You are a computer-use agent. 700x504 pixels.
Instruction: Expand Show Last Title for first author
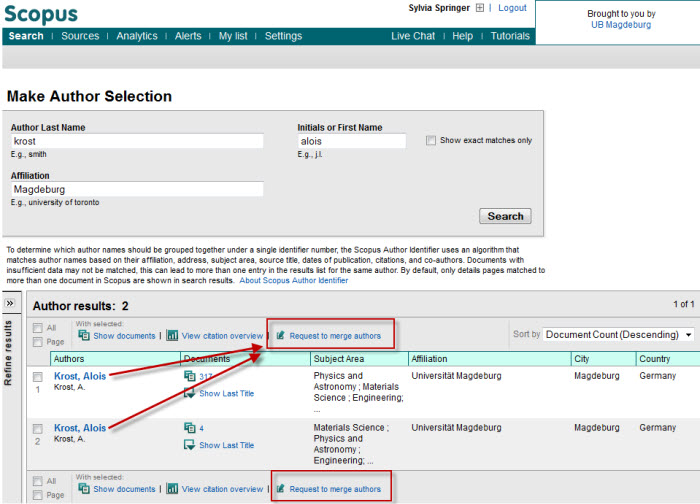click(226, 393)
